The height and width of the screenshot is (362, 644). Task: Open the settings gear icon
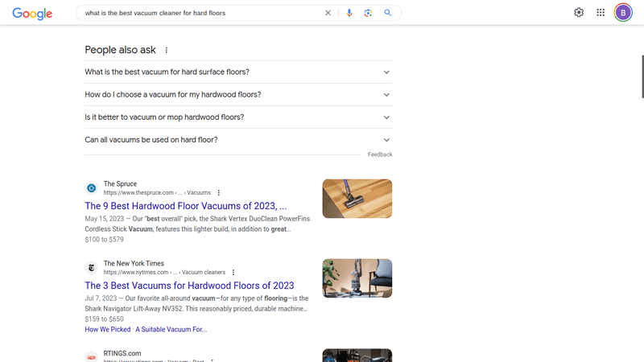click(579, 13)
